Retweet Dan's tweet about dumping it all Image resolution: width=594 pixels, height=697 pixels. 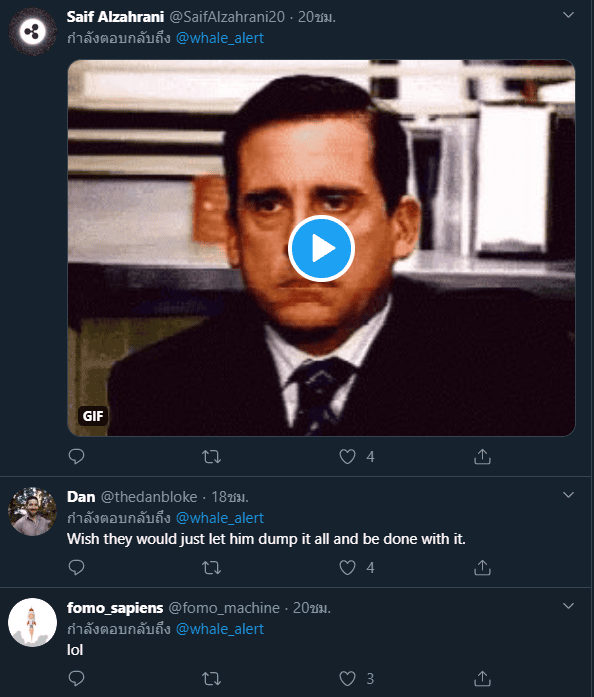tap(212, 567)
